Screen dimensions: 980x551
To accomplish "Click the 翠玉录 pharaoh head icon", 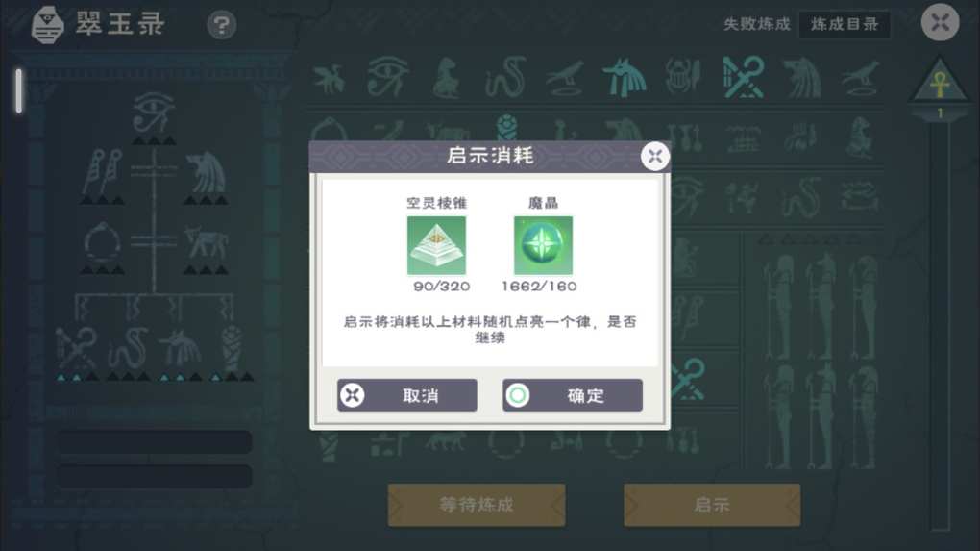I will [47, 25].
